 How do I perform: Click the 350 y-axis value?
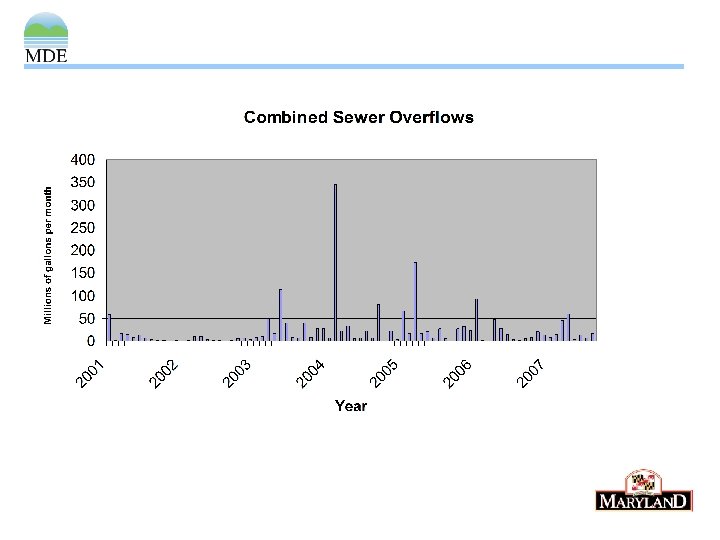[x=83, y=182]
